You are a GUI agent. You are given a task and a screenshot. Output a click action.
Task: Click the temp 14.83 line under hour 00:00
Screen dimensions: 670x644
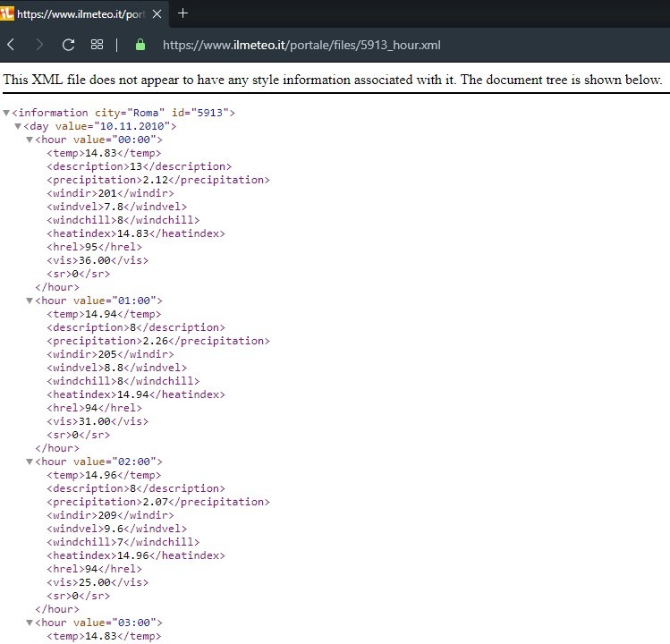(x=104, y=153)
